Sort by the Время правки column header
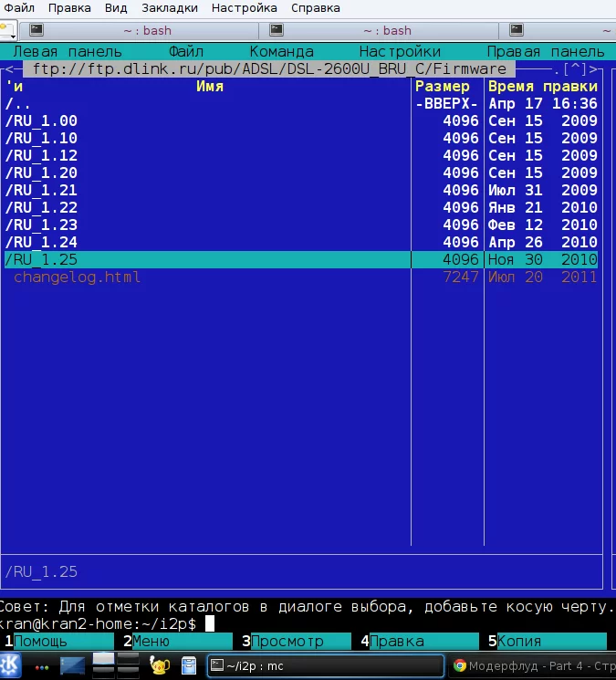 543,87
